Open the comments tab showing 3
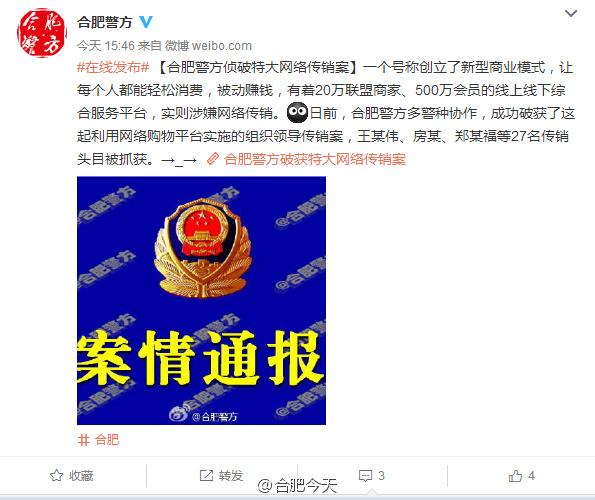Screen dimensions: 595x500 coord(372,476)
